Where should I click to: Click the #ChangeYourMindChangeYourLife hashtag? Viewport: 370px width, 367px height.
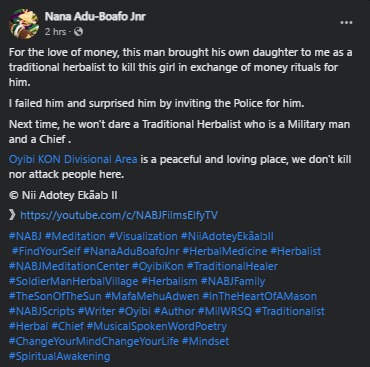[94, 341]
